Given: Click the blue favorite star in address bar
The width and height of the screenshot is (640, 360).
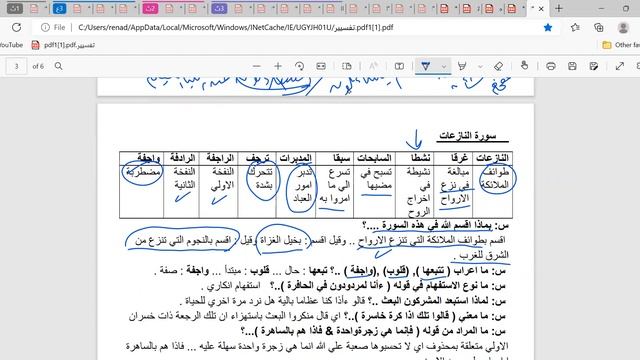Looking at the screenshot, I should (548, 27).
